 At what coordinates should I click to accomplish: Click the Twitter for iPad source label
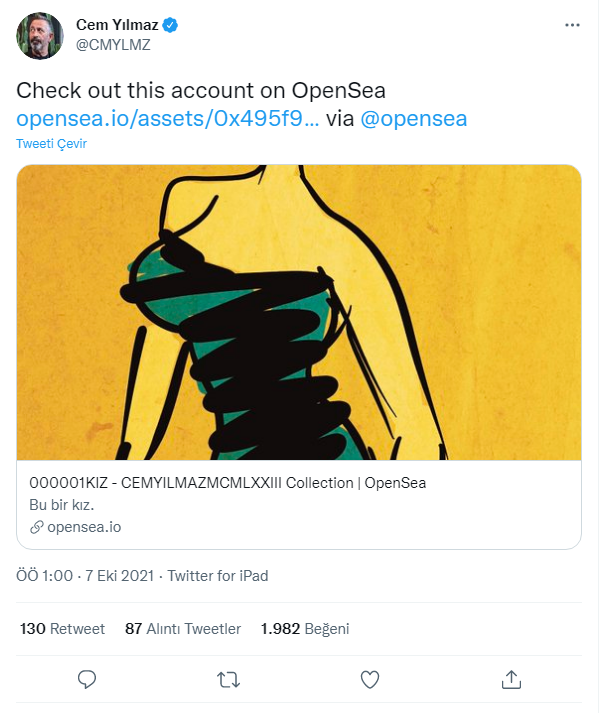click(218, 576)
